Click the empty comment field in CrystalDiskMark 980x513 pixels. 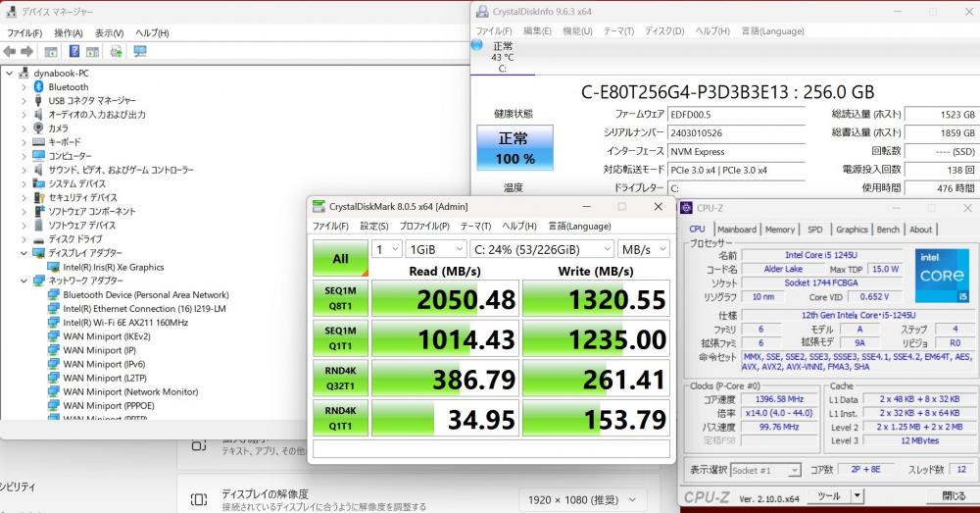(491, 448)
